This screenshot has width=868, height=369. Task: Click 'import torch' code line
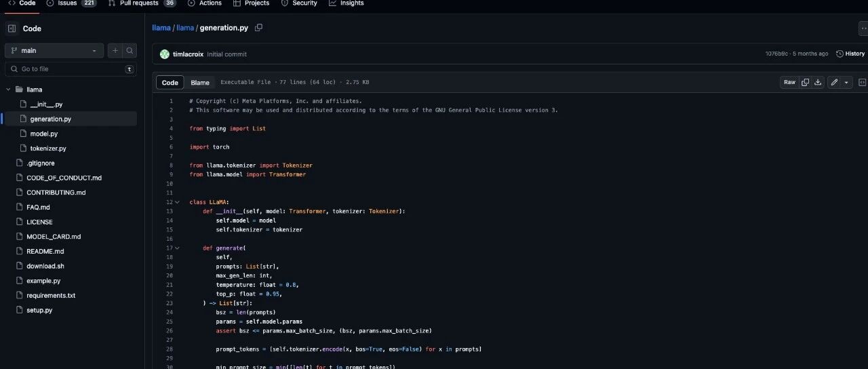pyautogui.click(x=210, y=147)
